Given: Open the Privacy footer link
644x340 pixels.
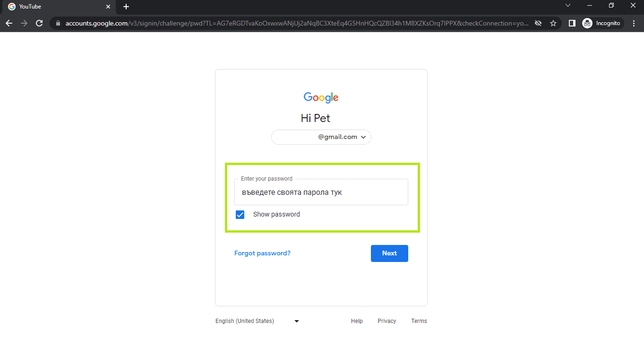Looking at the screenshot, I should [x=387, y=321].
